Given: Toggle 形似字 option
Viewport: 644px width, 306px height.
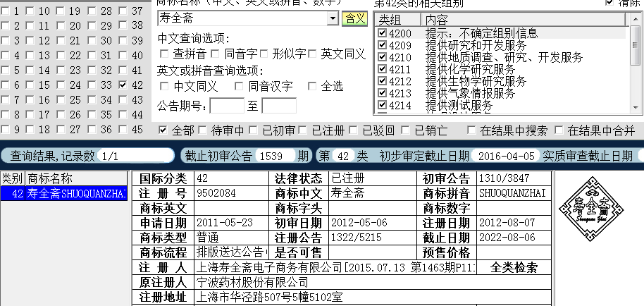Looking at the screenshot, I should [x=264, y=54].
